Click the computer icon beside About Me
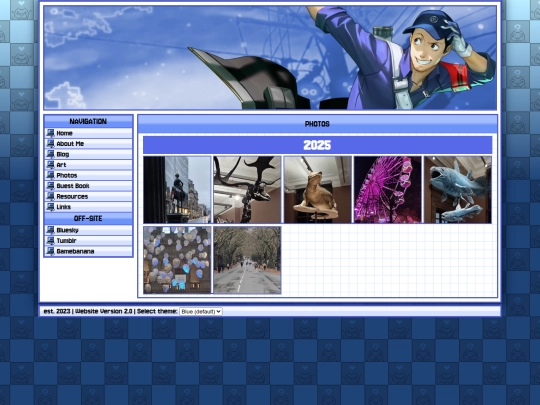 pos(50,144)
